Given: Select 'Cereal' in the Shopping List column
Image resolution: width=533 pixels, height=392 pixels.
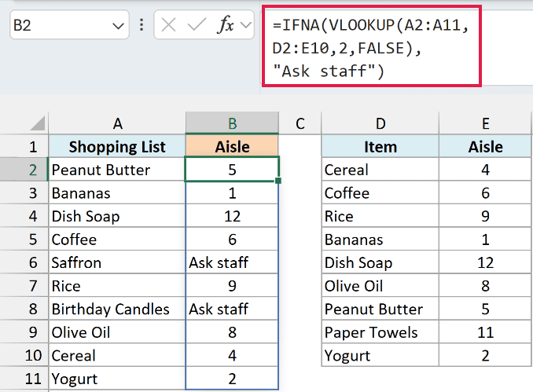Looking at the screenshot, I should [117, 355].
